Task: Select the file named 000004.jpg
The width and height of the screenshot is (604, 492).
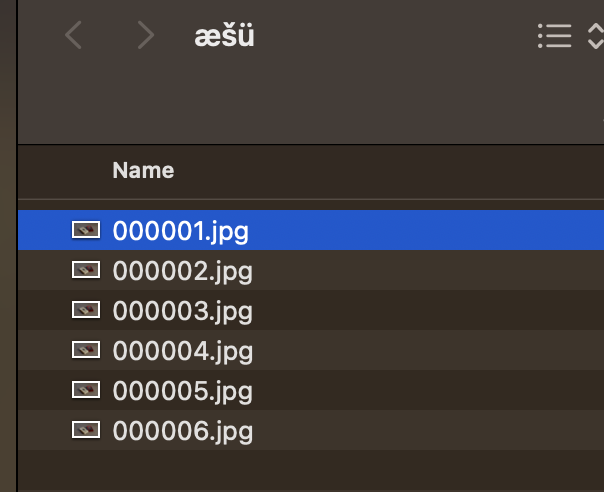Action: pos(182,351)
